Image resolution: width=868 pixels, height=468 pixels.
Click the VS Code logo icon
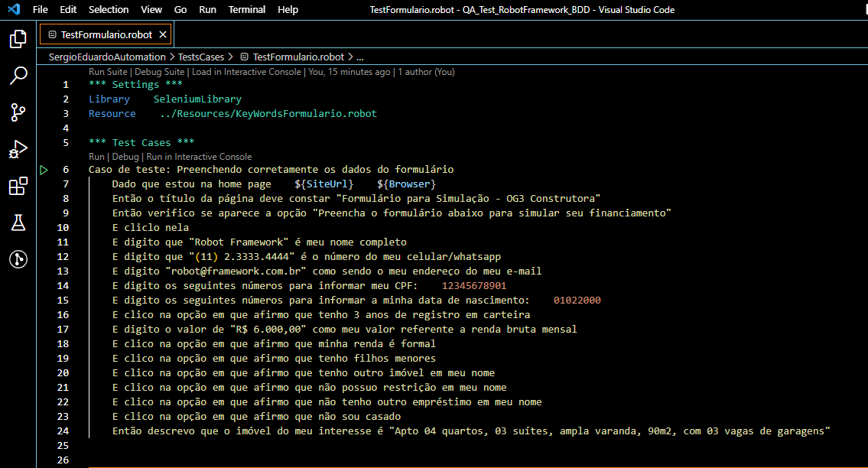click(14, 9)
